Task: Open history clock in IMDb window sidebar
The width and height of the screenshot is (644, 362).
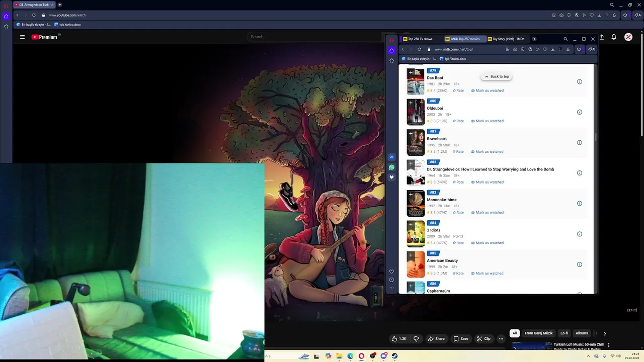Action: [391, 280]
